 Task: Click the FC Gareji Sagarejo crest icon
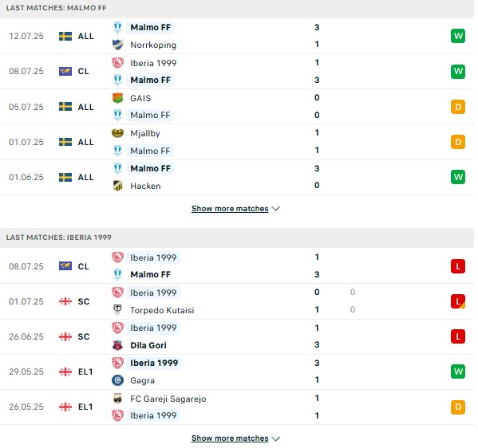[x=117, y=399]
